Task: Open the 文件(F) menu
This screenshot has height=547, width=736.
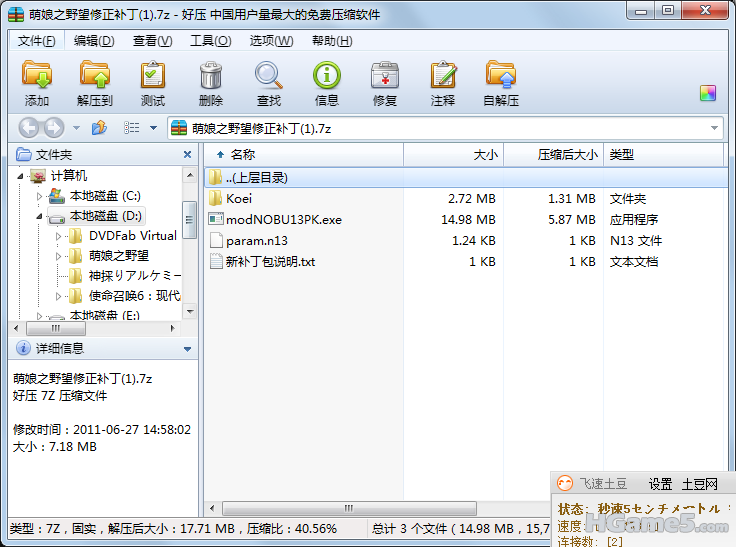Action: (x=36, y=41)
